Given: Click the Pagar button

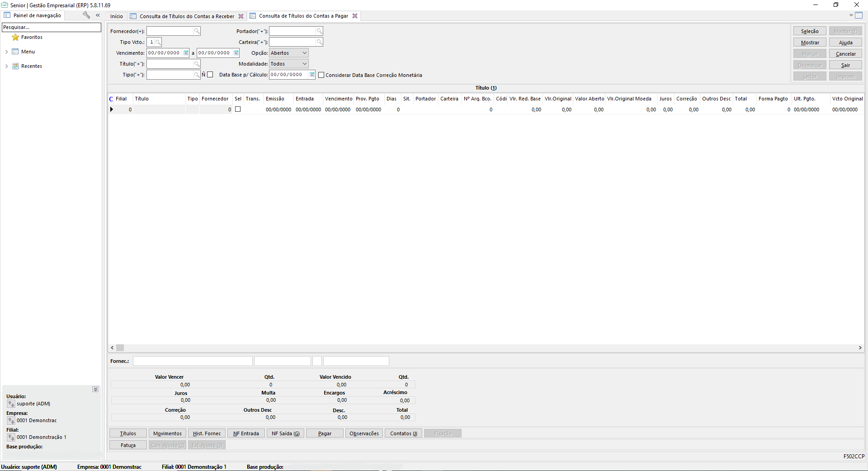Looking at the screenshot, I should (325, 433).
